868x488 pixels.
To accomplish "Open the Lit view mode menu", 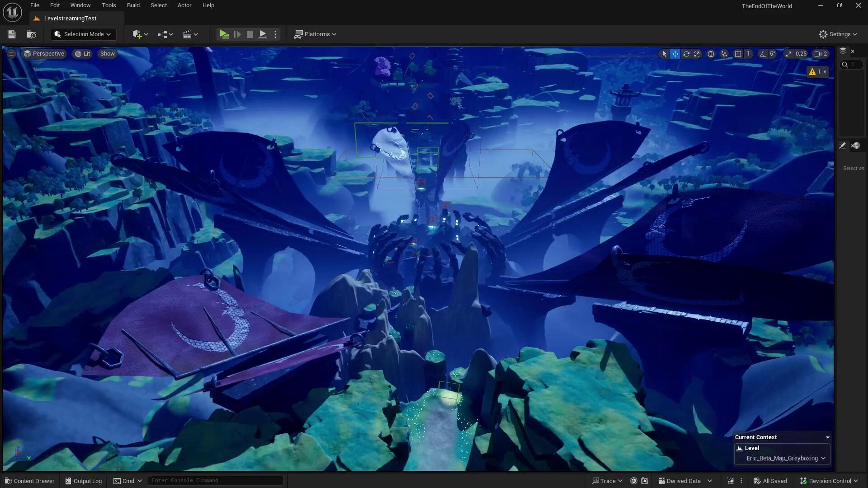I will tap(83, 54).
